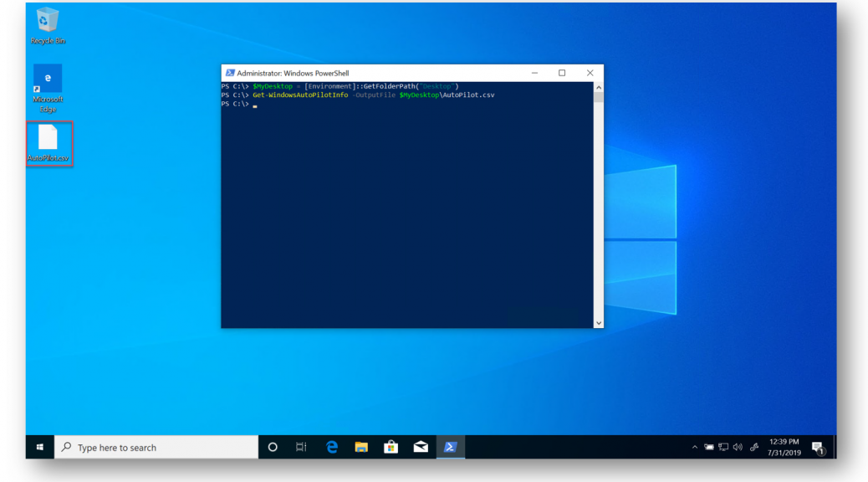
Task: Close the Administrator: Windows PowerShell window
Action: pyautogui.click(x=590, y=73)
